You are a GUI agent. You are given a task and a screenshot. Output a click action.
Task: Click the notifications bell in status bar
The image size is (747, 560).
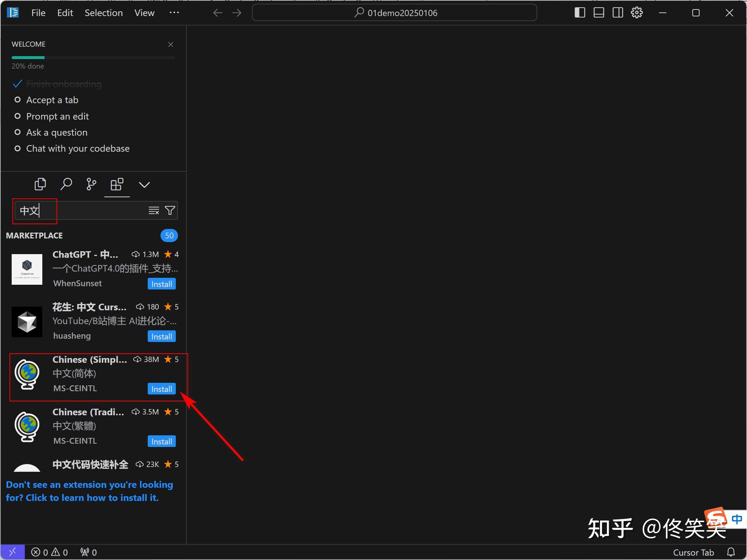[731, 552]
